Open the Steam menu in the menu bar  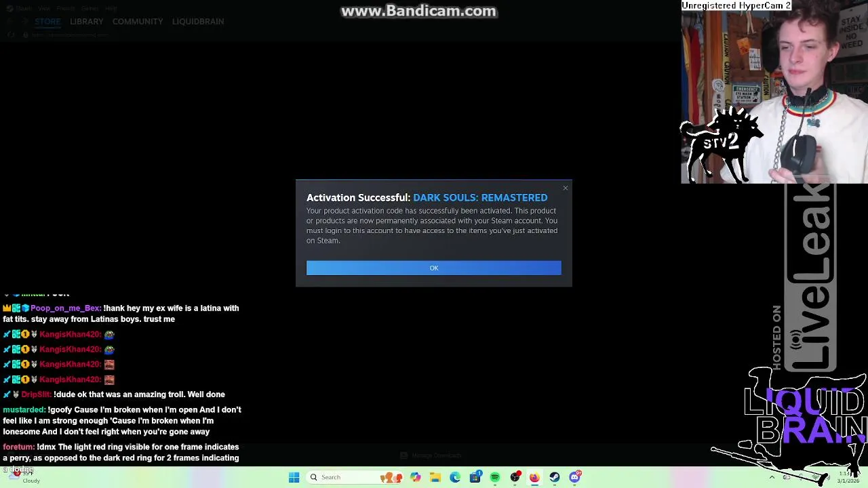pyautogui.click(x=24, y=8)
